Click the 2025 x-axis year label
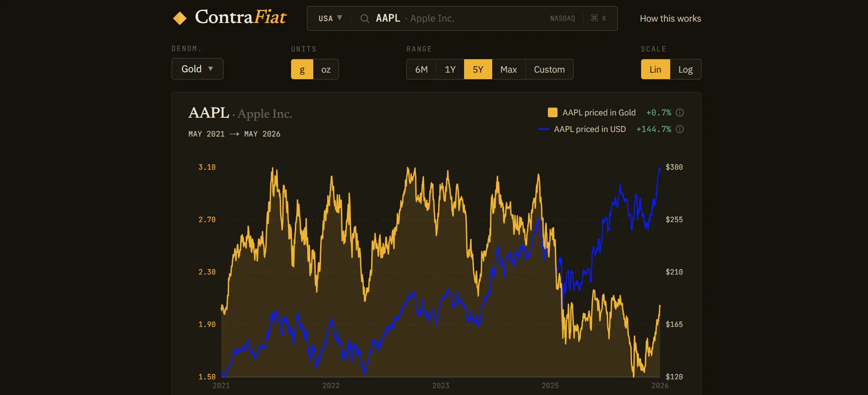The image size is (868, 395). pos(550,385)
